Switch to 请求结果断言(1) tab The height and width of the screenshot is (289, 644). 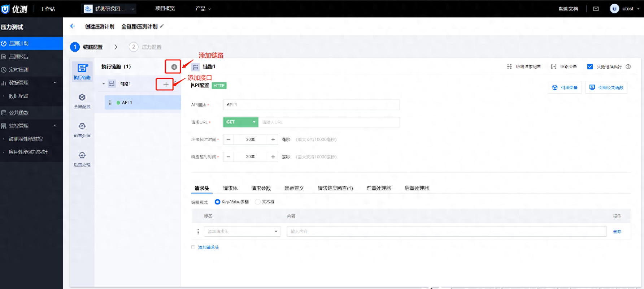tap(335, 188)
